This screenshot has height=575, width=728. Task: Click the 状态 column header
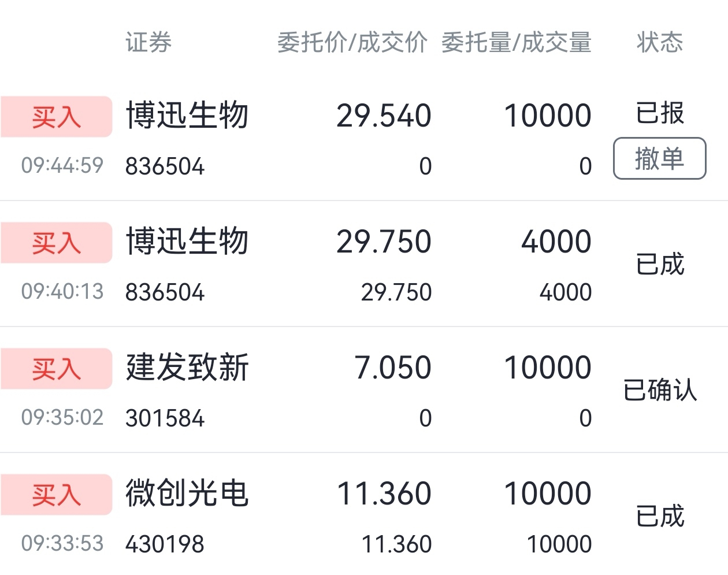(x=660, y=43)
